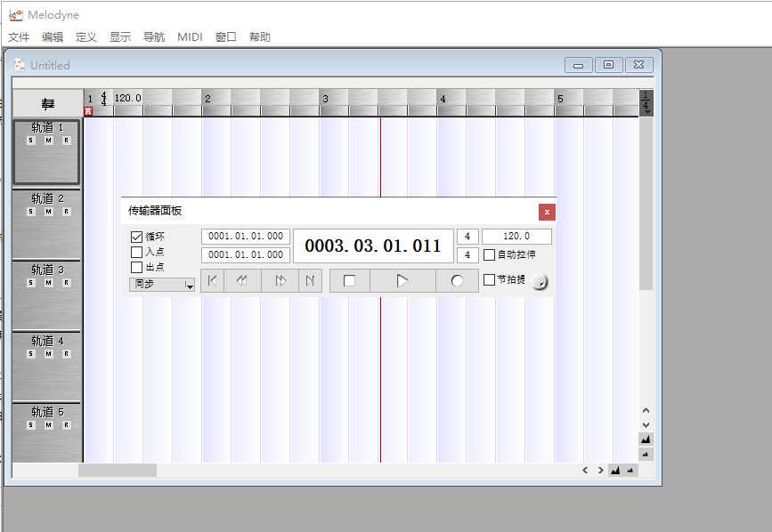Mute track 轨道 5
The width and height of the screenshot is (772, 532).
point(48,425)
